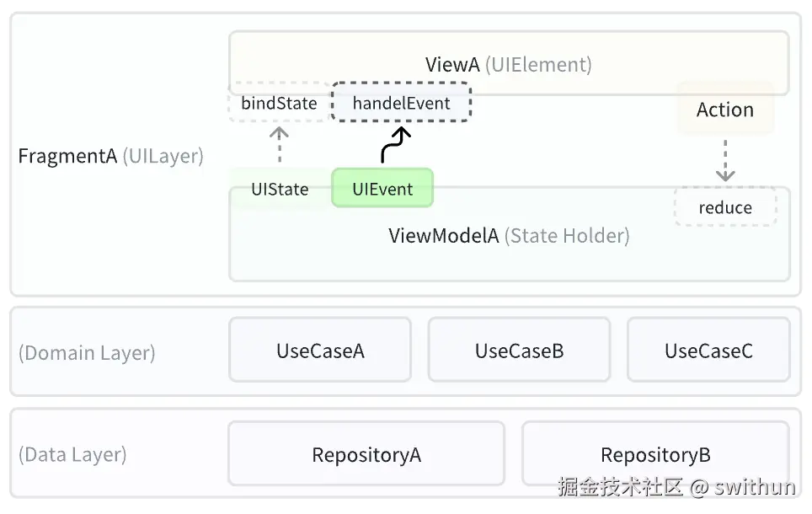This screenshot has width=812, height=514.
Task: Select the ViewModelA (State Holder) label
Action: [x=509, y=236]
